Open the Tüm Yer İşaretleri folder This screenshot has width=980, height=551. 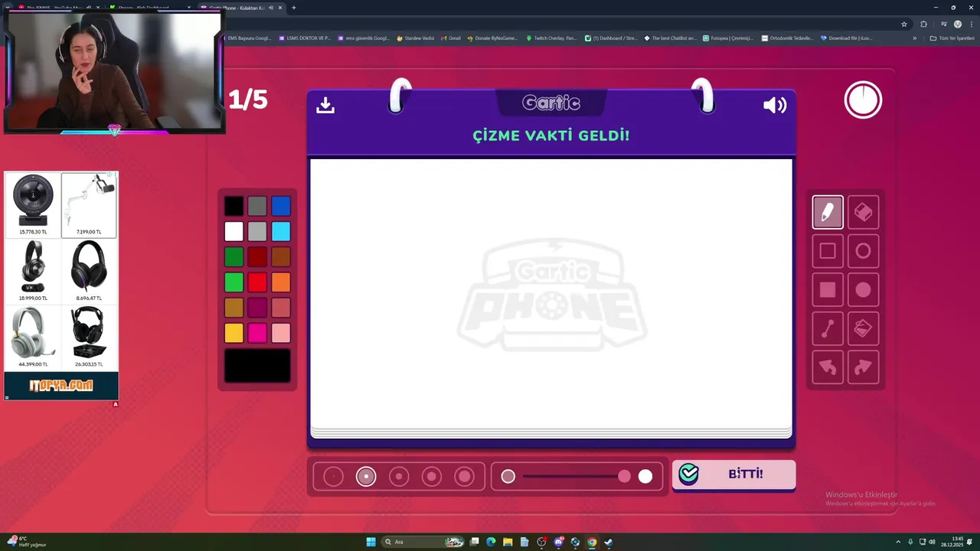(x=952, y=37)
